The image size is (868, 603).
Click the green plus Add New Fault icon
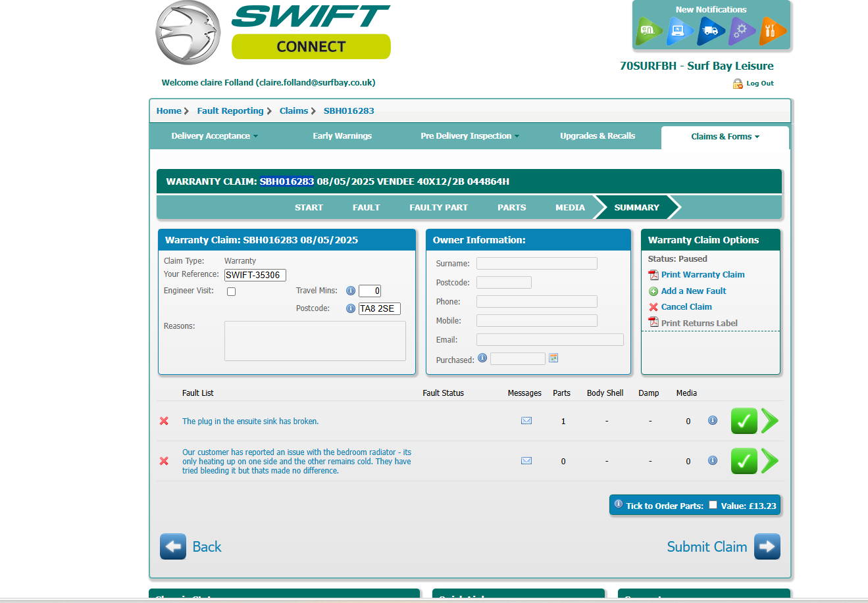(x=653, y=291)
